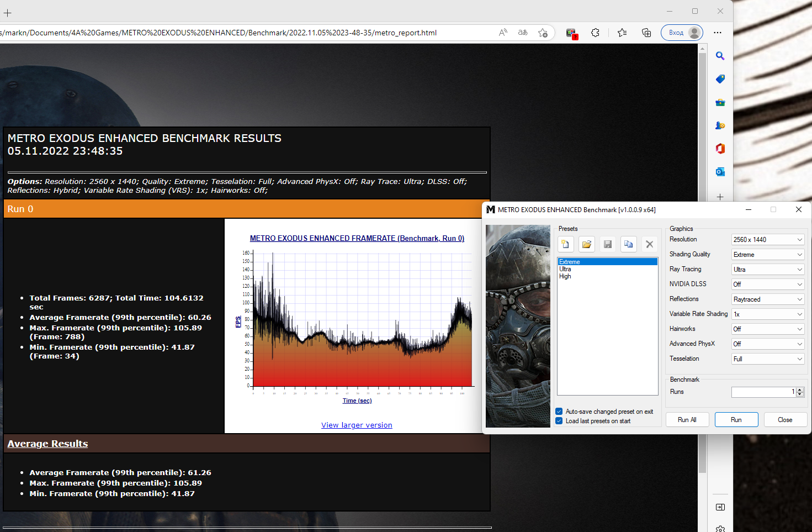This screenshot has height=532, width=812.
Task: Open the Search icon in Edge sidebar
Action: pos(720,56)
